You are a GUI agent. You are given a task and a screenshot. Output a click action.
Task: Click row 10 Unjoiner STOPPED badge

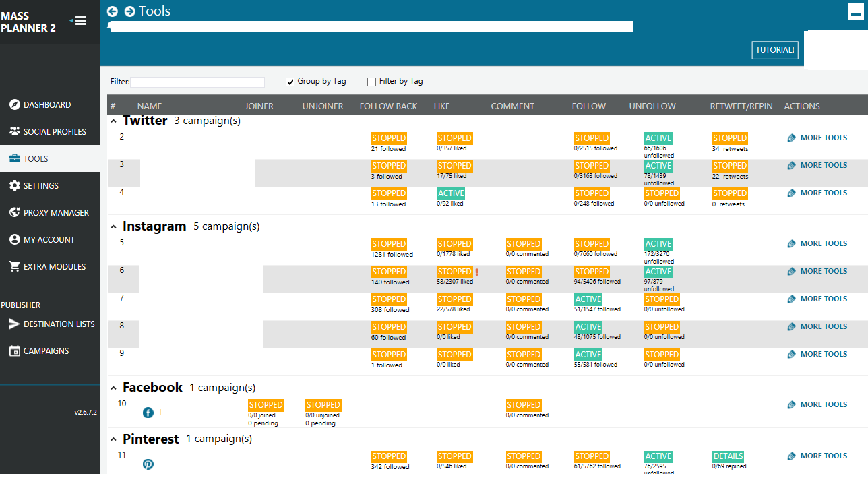tap(323, 405)
